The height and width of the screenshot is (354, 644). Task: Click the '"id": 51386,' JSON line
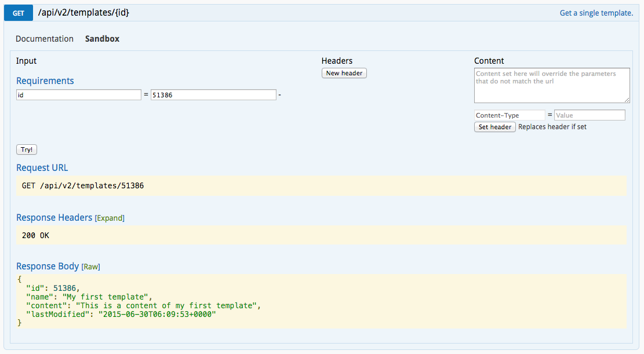(53, 289)
